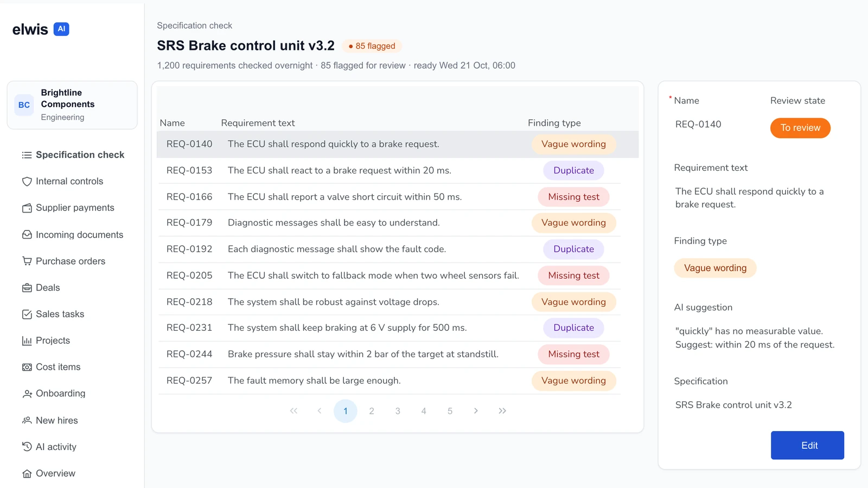Click the Internal controls shield icon

pyautogui.click(x=27, y=182)
